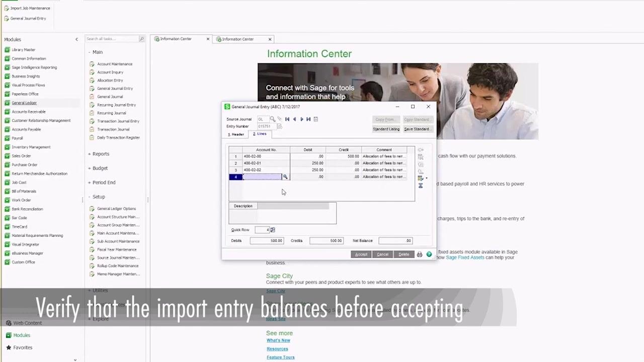Open the Sage Fixed Assets link

click(x=465, y=257)
